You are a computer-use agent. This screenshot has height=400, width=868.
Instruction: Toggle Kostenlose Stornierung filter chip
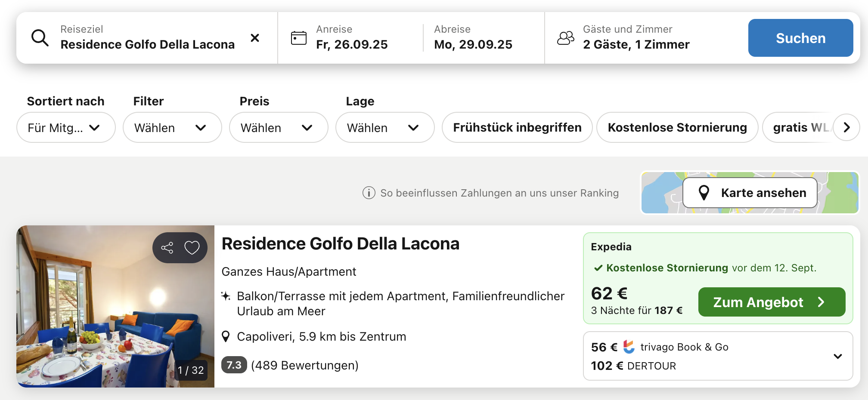(x=677, y=127)
